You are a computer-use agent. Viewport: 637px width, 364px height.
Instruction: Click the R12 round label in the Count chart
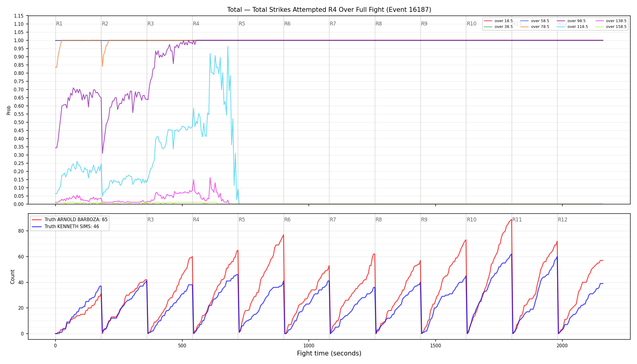click(562, 220)
